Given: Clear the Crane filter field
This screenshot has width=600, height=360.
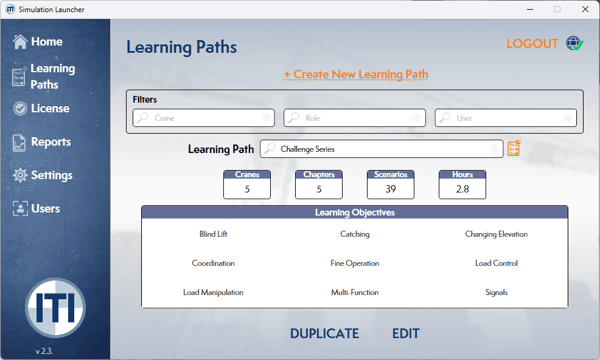Looking at the screenshot, I should [x=266, y=118].
